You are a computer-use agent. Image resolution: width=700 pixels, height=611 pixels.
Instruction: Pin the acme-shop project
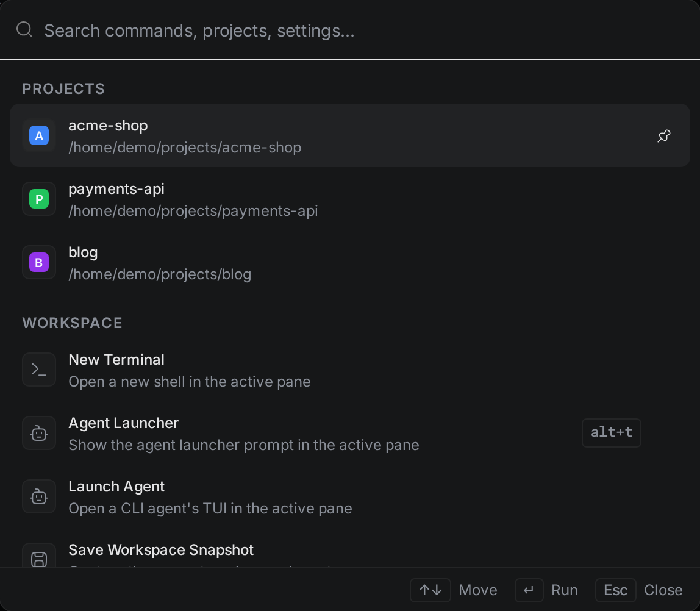[664, 136]
